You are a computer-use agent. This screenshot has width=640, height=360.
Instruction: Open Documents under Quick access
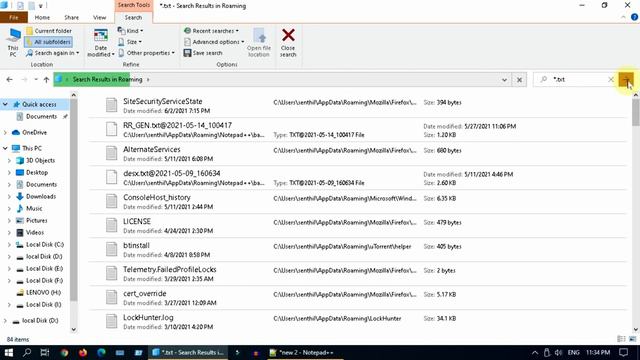[41, 117]
